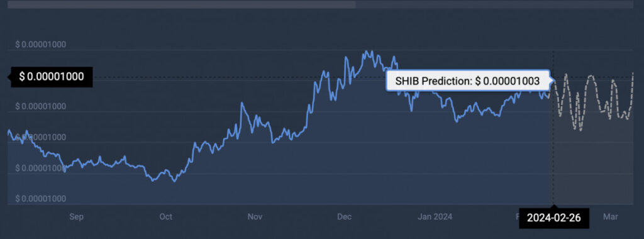
Task: Click the Oct label on the time axis
Action: 166,216
